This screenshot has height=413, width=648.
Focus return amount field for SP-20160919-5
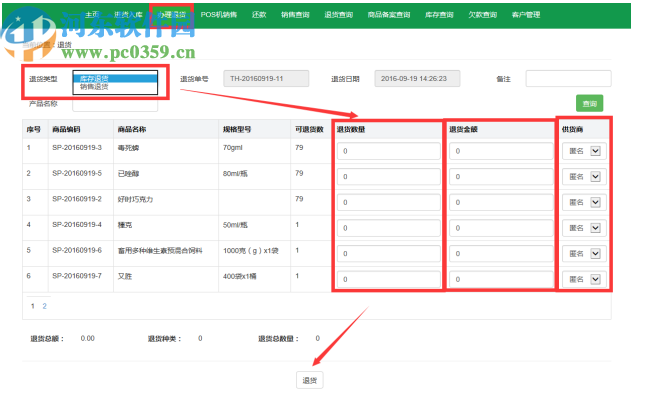501,177
